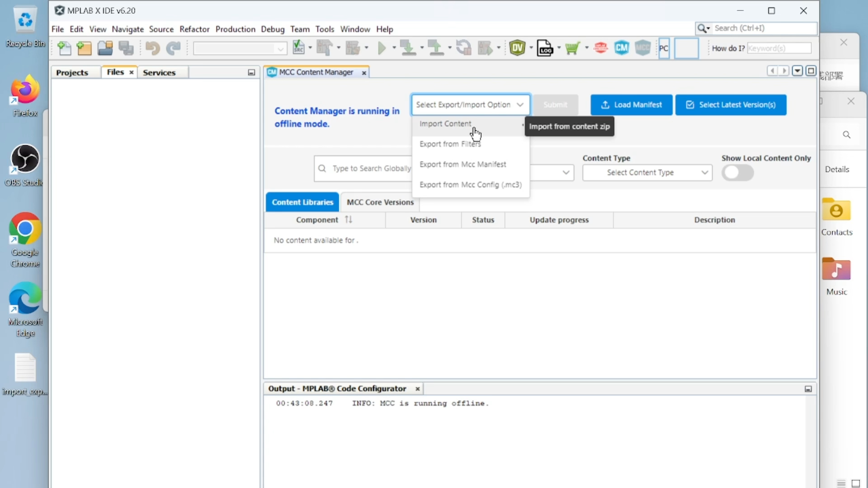Screen dimensions: 868x488
Task: Expand the Run Project dropdown arrow
Action: (394, 47)
